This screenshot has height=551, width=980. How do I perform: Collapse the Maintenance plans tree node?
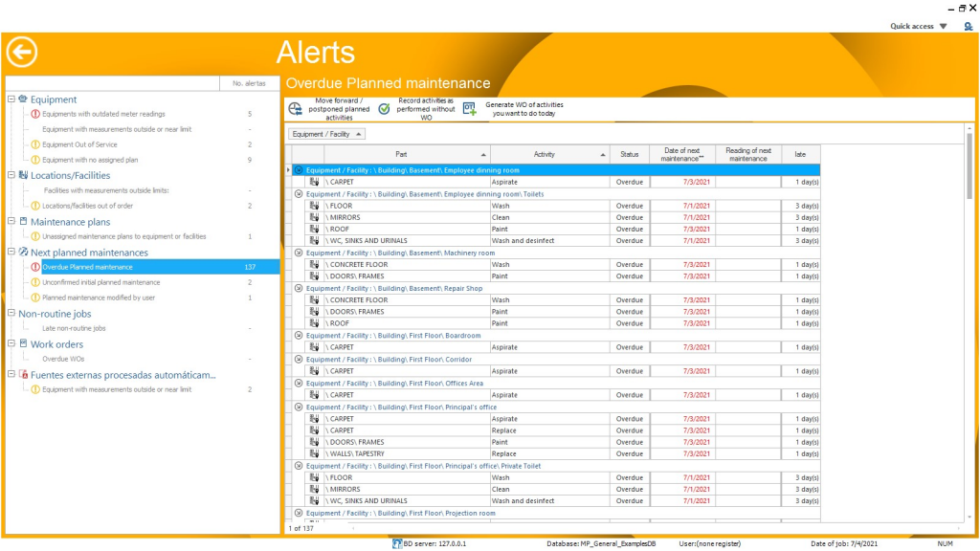11,221
